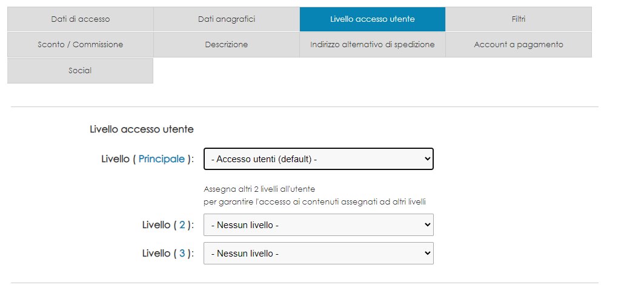Switch to the Dati anagrafici tab
The image size is (644, 285).
click(227, 19)
